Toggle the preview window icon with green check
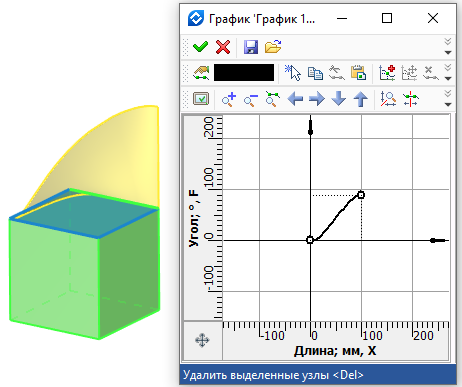 pos(201,99)
